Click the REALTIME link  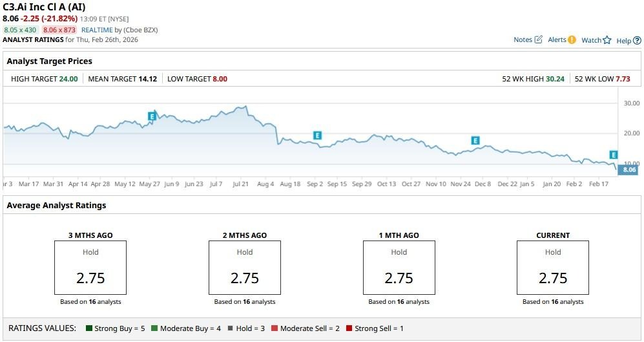[x=97, y=30]
